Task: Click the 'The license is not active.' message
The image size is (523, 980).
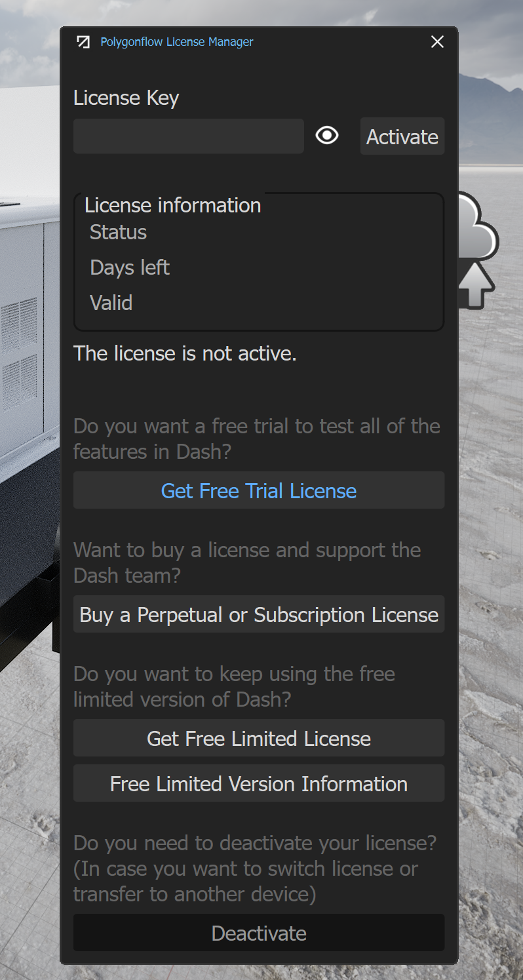Action: click(185, 353)
